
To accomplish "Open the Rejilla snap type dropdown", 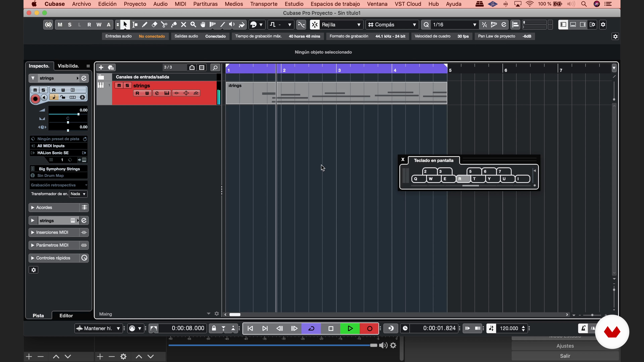I will 341,24.
